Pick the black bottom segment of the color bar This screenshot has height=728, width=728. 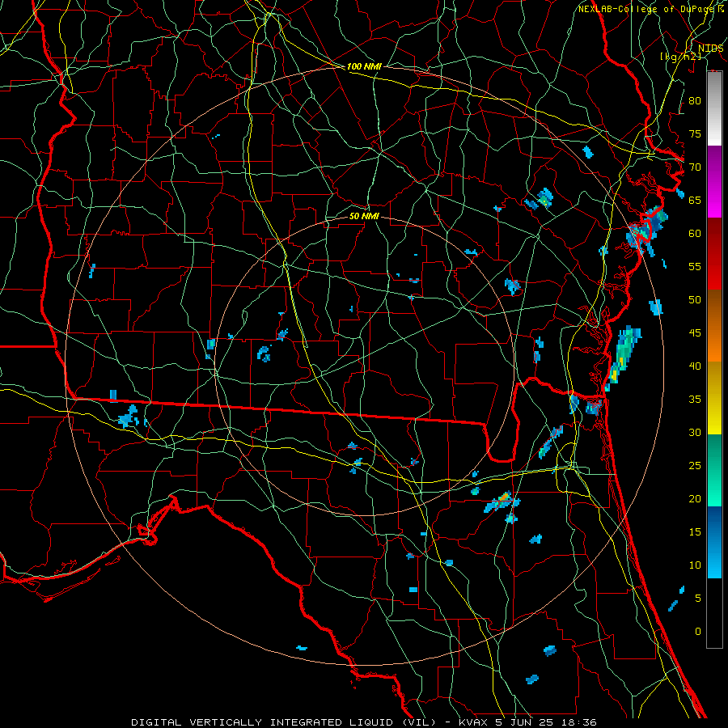[714, 613]
